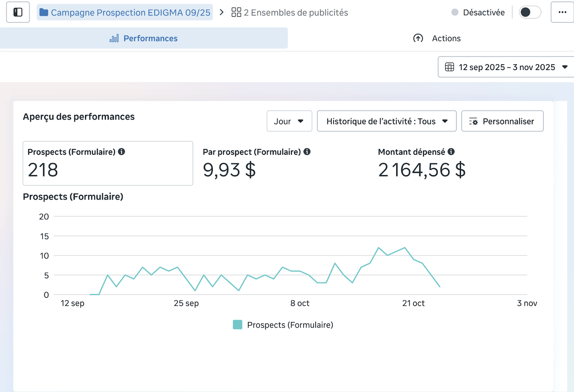Screen dimensions: 574x392
Task: Click info icon next to Montant dépensé
Action: 451,152
